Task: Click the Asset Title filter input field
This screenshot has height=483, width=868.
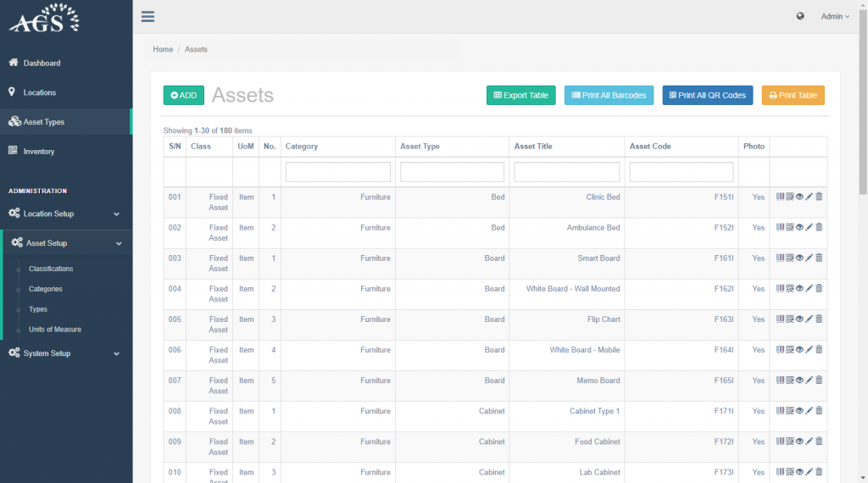Action: click(566, 172)
